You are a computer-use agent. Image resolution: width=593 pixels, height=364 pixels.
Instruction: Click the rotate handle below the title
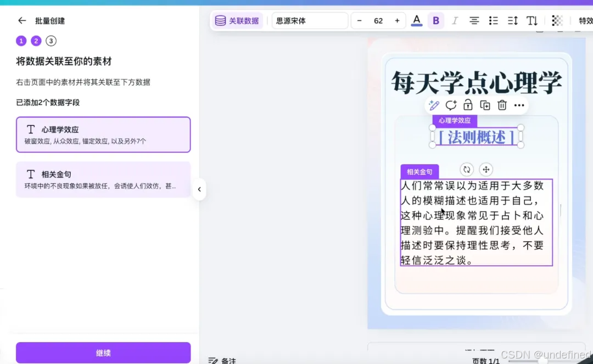tap(466, 170)
